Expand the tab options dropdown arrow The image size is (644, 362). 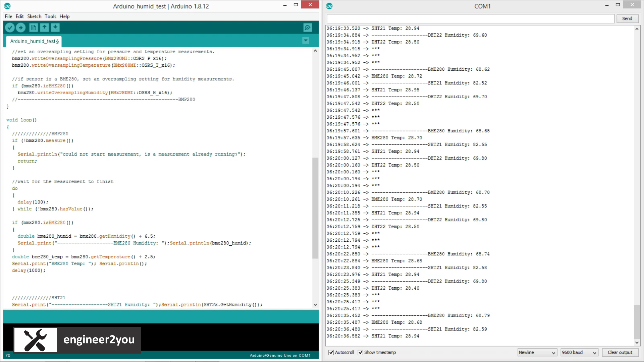[306, 41]
